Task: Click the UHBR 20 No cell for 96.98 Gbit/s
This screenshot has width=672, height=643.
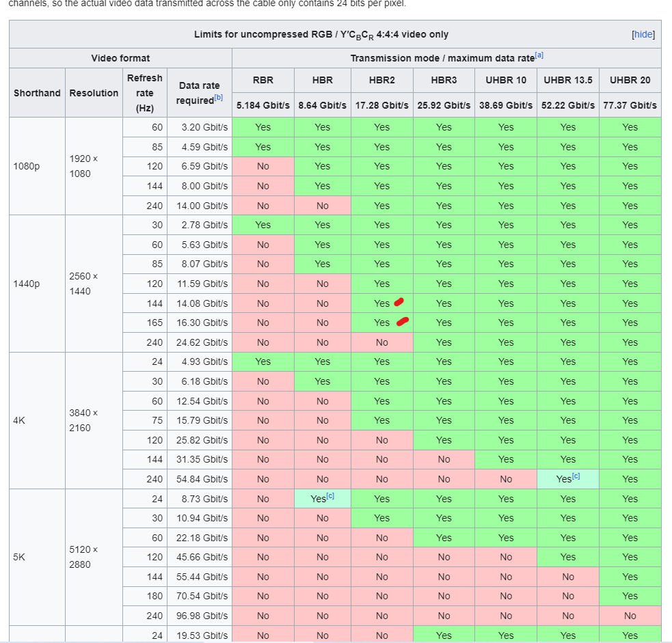Action: (x=630, y=616)
